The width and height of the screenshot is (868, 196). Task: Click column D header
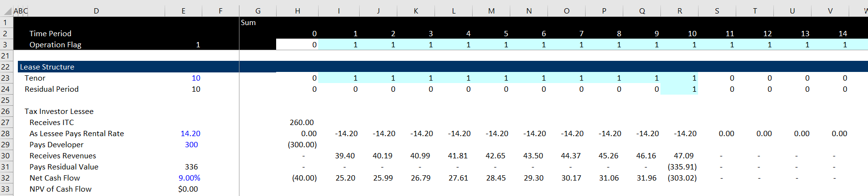(96, 11)
